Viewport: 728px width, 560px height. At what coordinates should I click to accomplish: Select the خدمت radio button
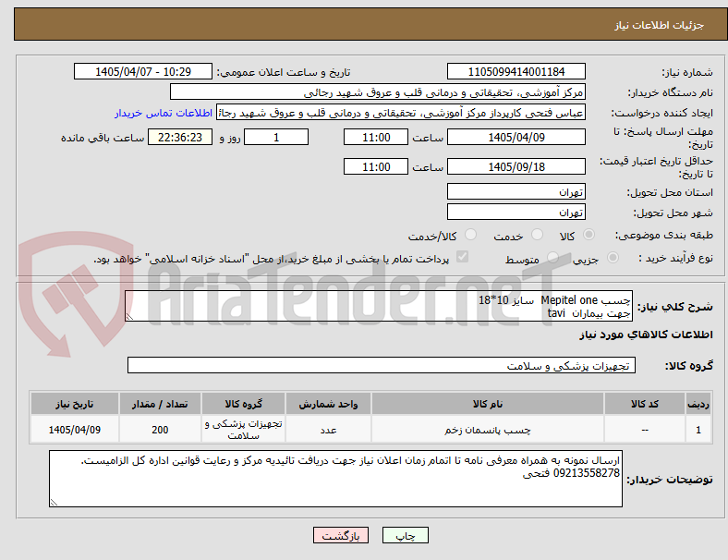point(537,235)
